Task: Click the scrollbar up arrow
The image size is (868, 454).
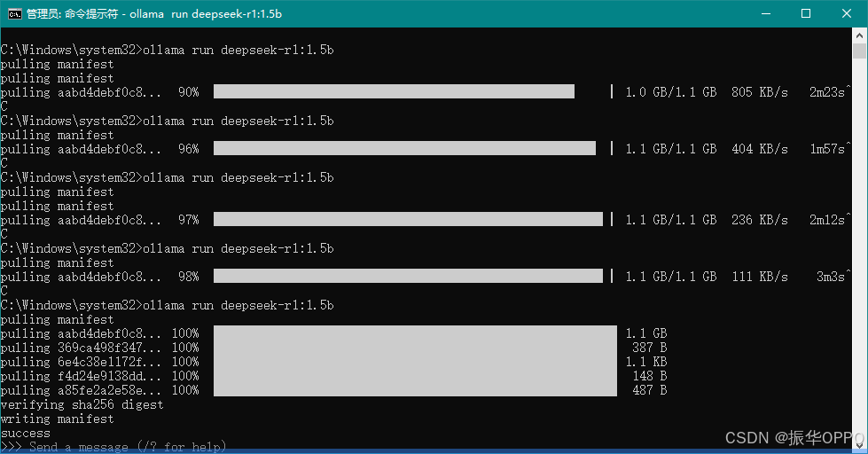Action: click(x=859, y=35)
